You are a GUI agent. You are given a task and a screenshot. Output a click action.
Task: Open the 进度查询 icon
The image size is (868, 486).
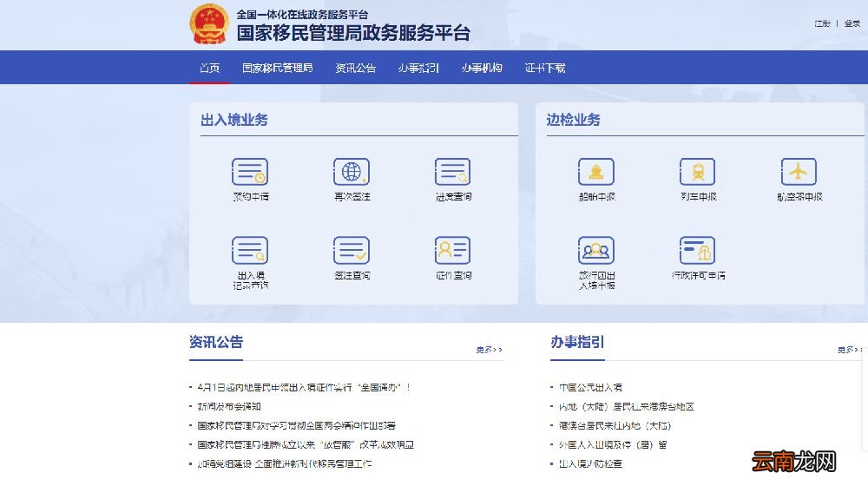click(x=453, y=172)
